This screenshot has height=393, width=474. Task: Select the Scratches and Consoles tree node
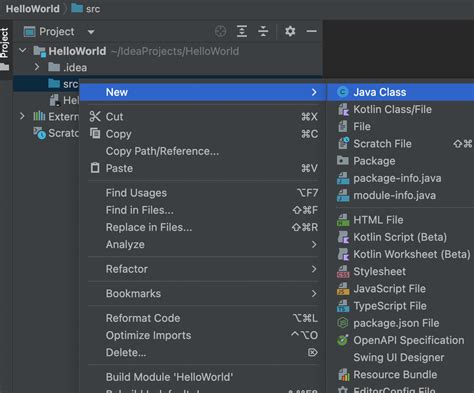55,133
